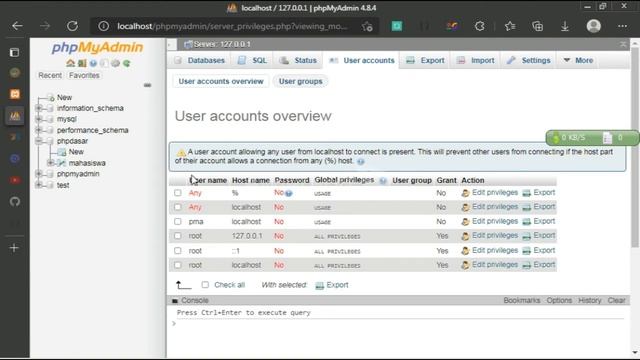Click the Console icon at bottom bar

pyautogui.click(x=175, y=301)
